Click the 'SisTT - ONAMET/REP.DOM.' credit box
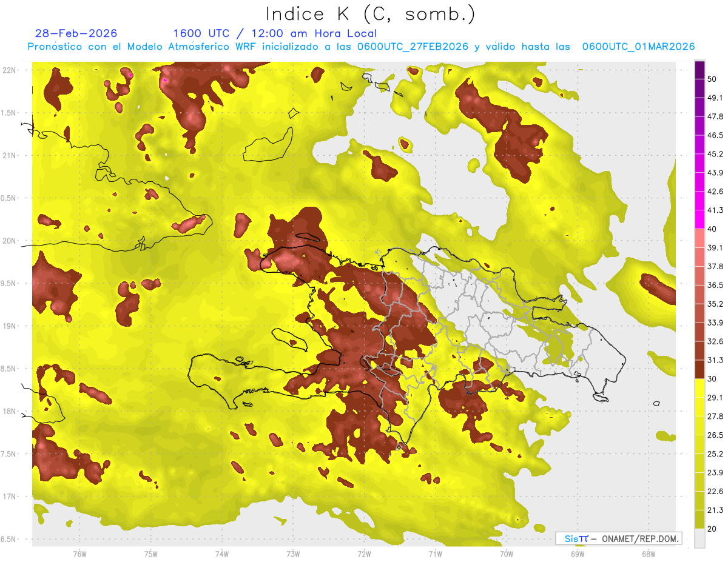The image size is (728, 562). tap(618, 538)
